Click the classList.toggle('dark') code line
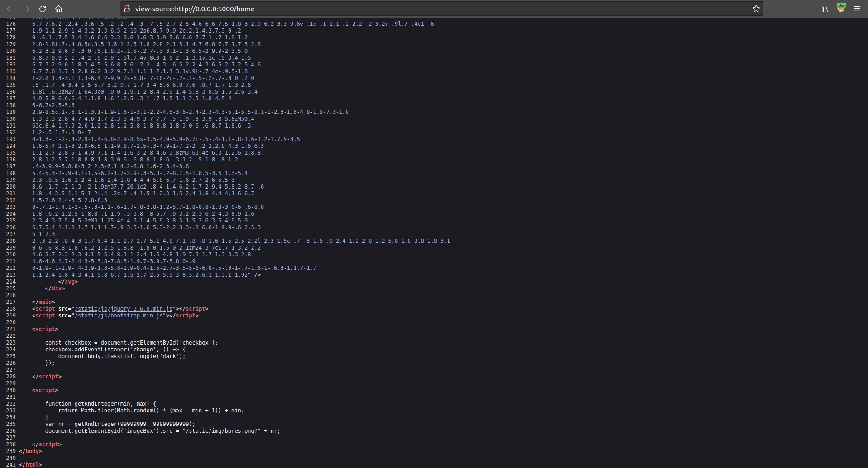The height and width of the screenshot is (468, 868). pos(121,356)
